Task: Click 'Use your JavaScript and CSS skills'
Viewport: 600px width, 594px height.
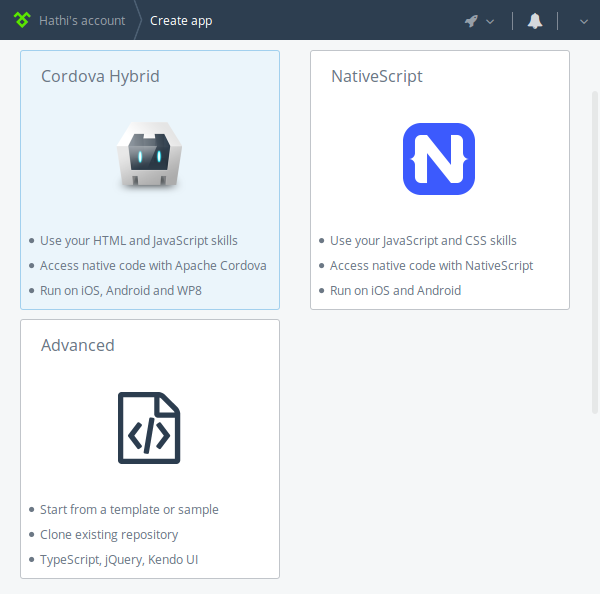Action: tap(423, 241)
